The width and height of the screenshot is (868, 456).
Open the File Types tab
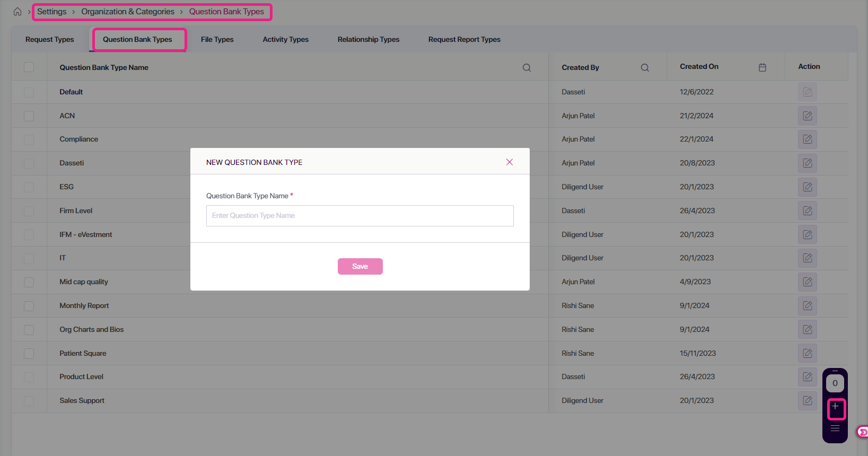click(x=217, y=39)
